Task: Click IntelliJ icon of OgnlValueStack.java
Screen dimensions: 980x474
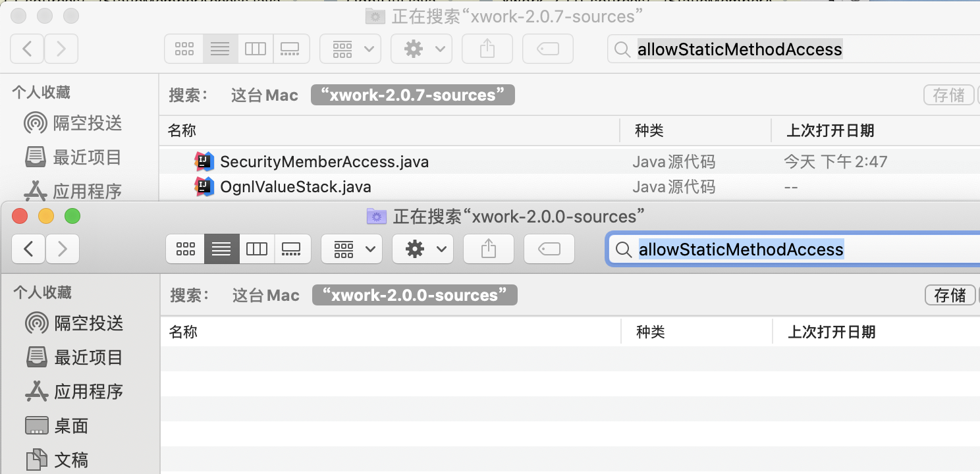Action: point(204,187)
